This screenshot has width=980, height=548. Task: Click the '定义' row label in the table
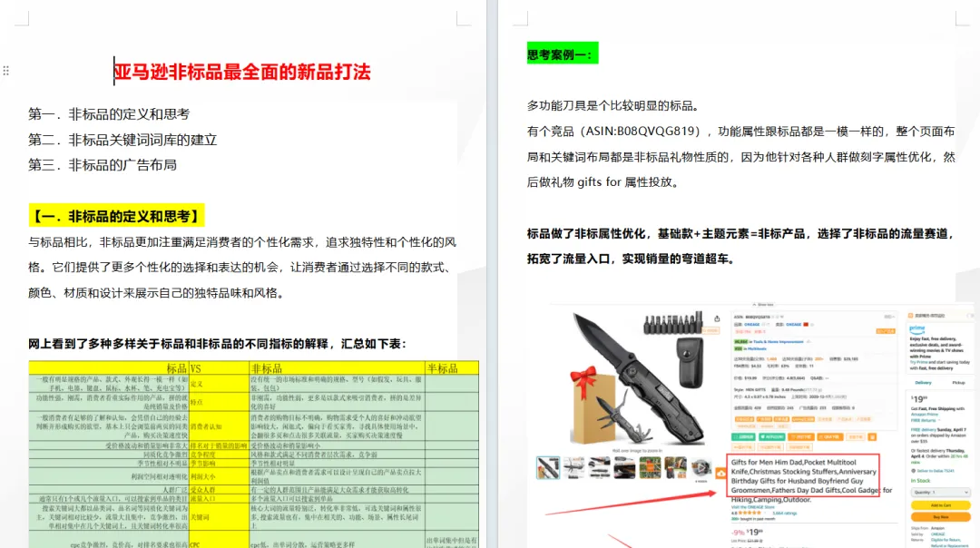[x=196, y=384]
